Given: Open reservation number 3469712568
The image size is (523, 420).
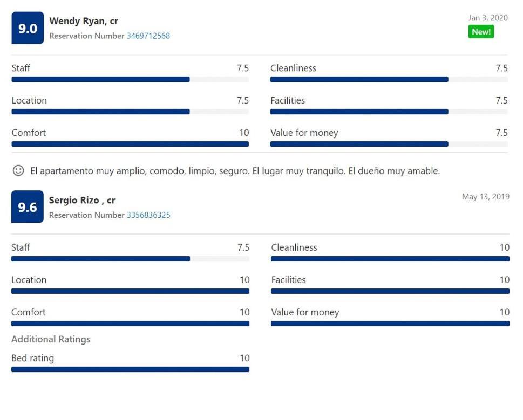Looking at the screenshot, I should pos(148,36).
